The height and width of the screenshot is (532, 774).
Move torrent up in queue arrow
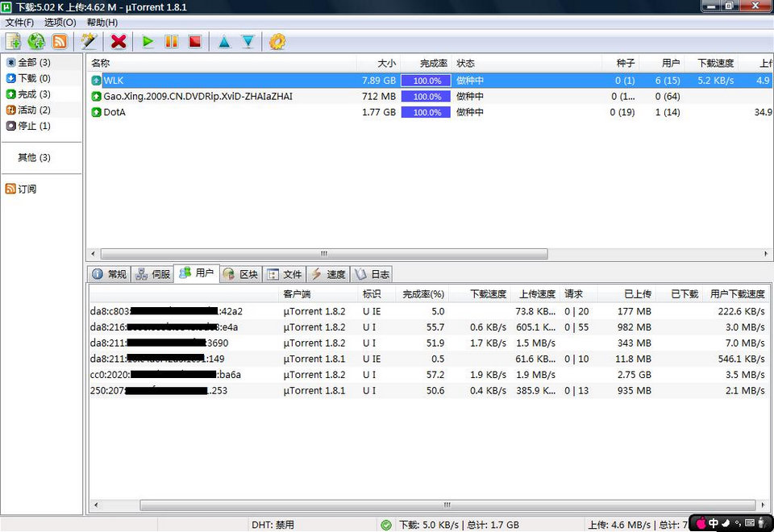coord(225,42)
